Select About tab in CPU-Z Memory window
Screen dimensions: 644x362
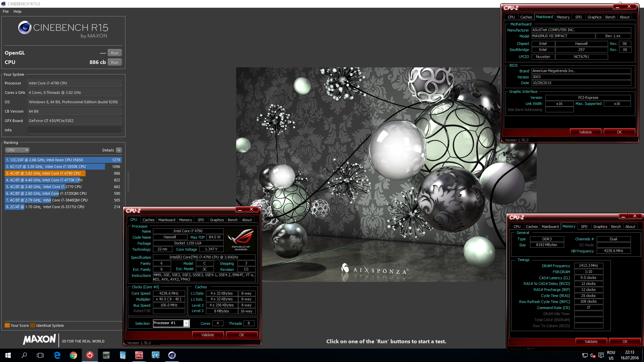click(x=630, y=227)
